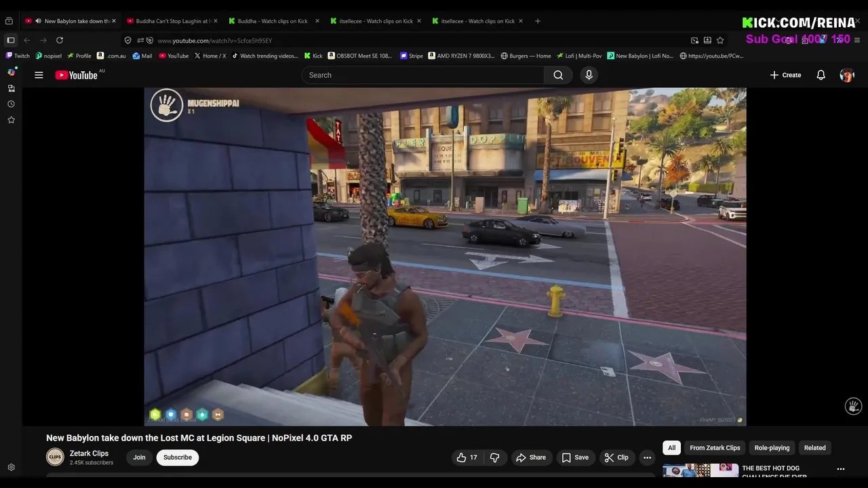Start voice search with the microphone
Image resolution: width=868 pixels, height=488 pixels.
(x=589, y=75)
